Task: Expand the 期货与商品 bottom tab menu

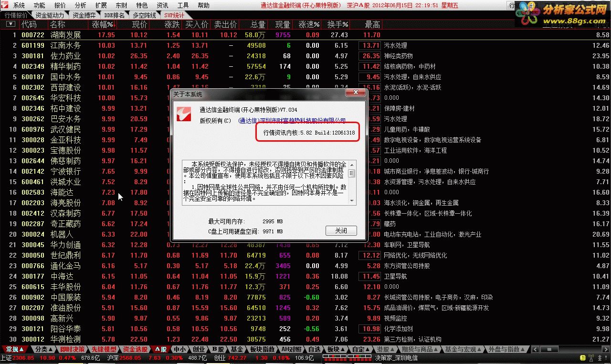Action: (x=420, y=349)
